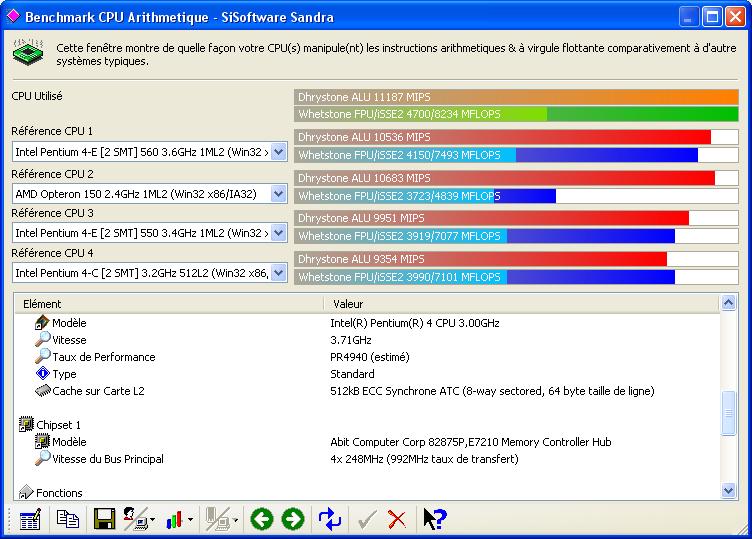This screenshot has height=539, width=752.
Task: Click Taux de Performance magnifier icon
Action: 43,356
